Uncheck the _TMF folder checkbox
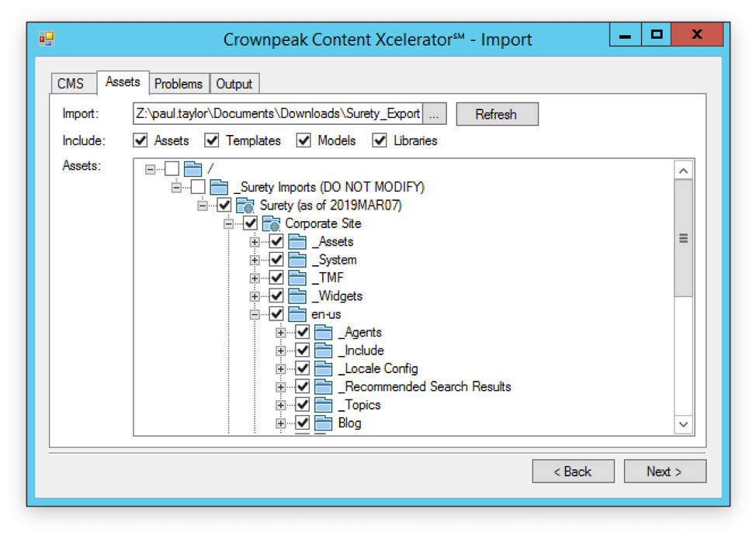The height and width of the screenshot is (536, 756). 276,278
